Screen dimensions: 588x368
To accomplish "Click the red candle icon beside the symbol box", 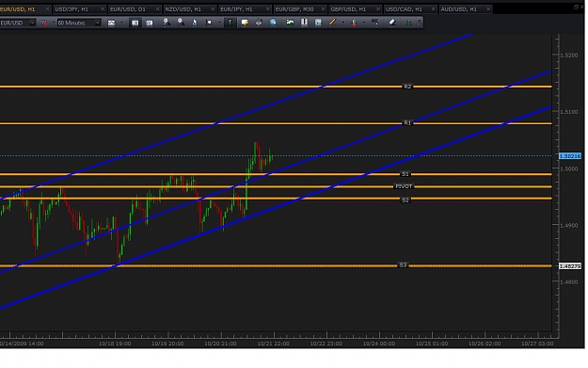I will coord(44,23).
